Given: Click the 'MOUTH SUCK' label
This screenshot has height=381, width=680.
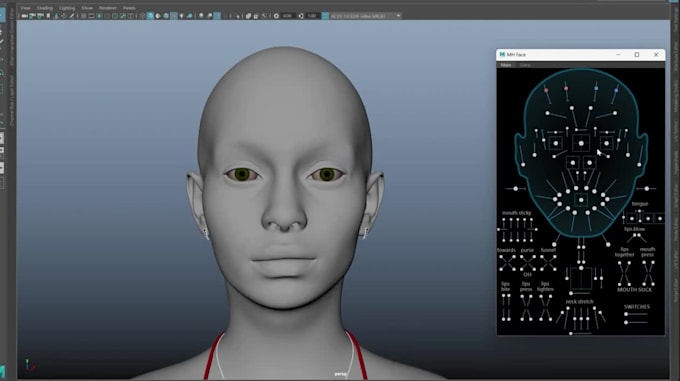Looking at the screenshot, I should tap(634, 290).
